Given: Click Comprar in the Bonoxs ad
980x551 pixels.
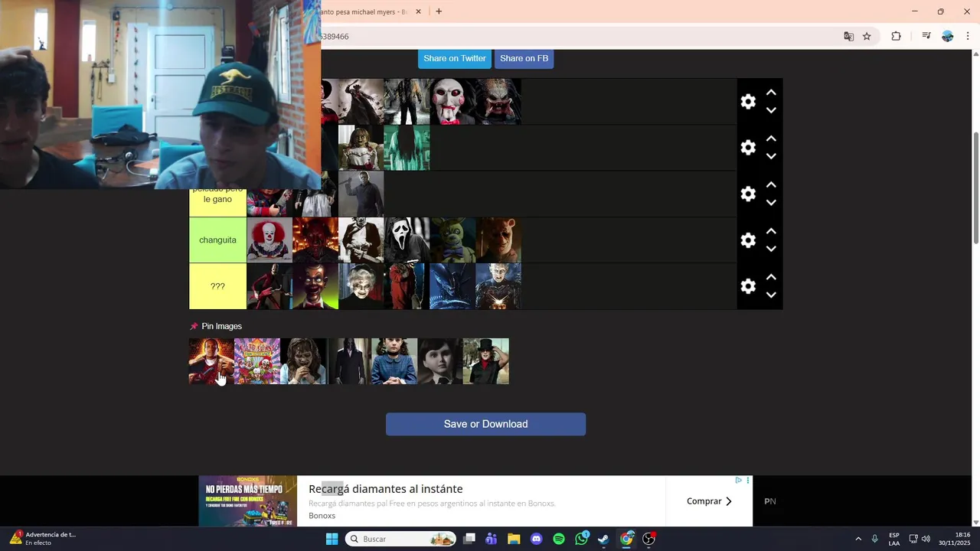Looking at the screenshot, I should click(x=709, y=501).
